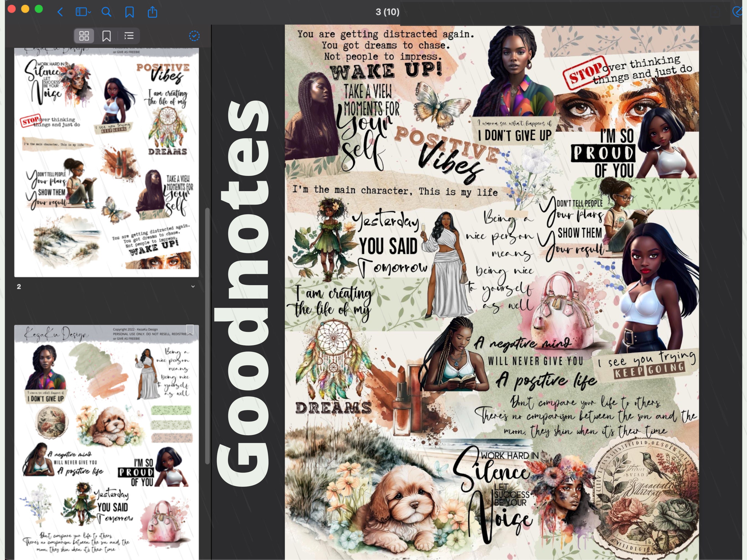Viewport: 747px width, 560px height.
Task: Open search with the magnifying glass
Action: 106,12
